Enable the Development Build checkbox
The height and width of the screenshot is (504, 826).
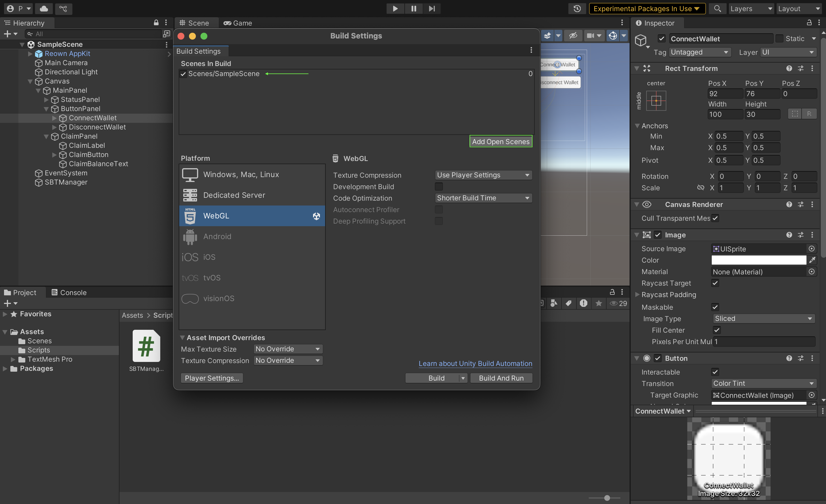pos(439,187)
